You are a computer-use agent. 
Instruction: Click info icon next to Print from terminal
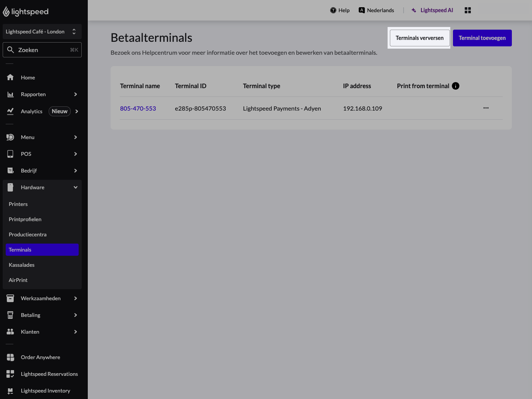456,86
